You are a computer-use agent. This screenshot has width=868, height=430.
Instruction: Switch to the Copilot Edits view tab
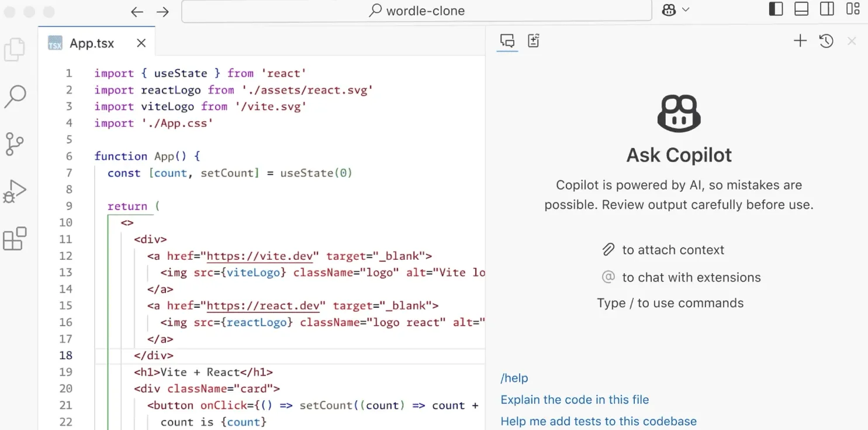(533, 41)
